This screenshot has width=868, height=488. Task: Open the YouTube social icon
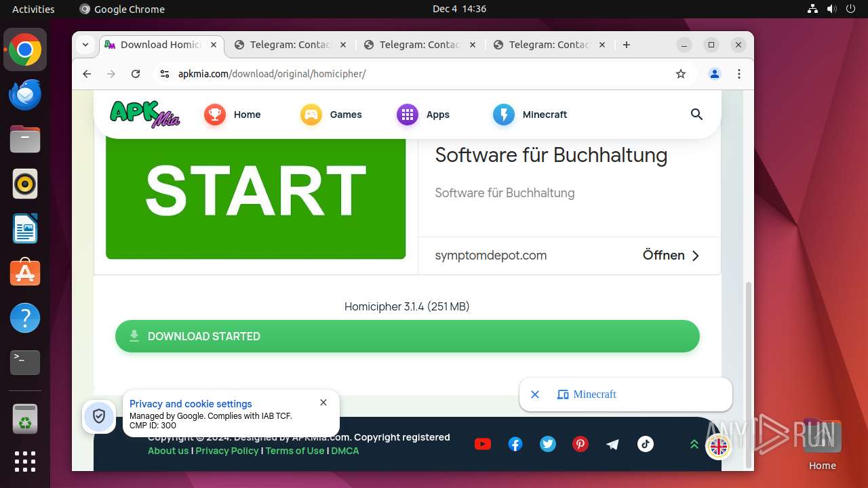point(483,444)
